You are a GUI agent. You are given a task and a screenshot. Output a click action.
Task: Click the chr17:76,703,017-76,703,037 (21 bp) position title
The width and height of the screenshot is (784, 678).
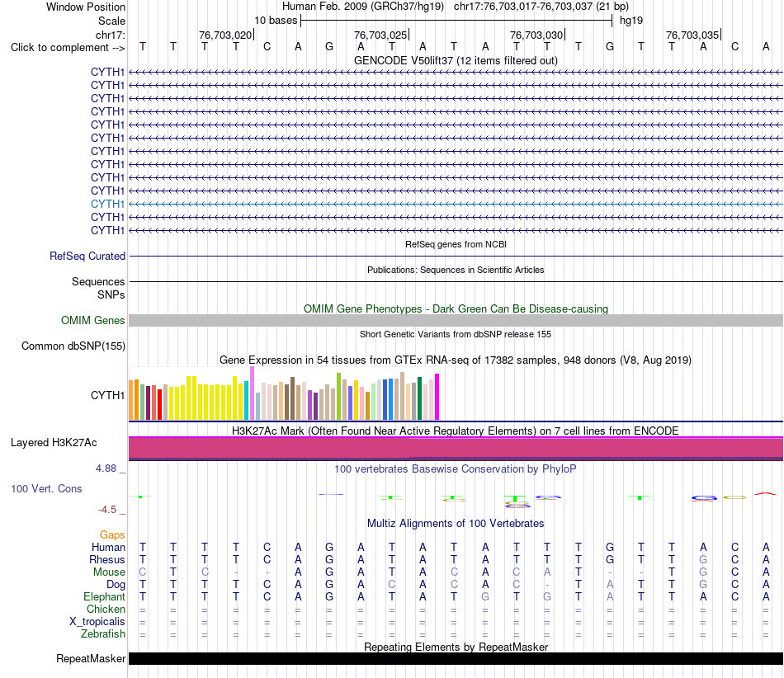pos(541,7)
